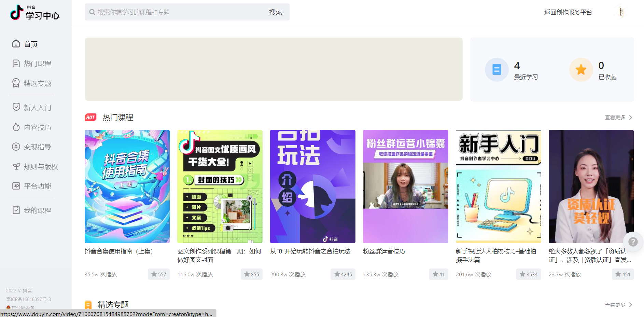Click the 变现指导 money icon in sidebar
Screen dimensions: 644x317
pos(16,146)
